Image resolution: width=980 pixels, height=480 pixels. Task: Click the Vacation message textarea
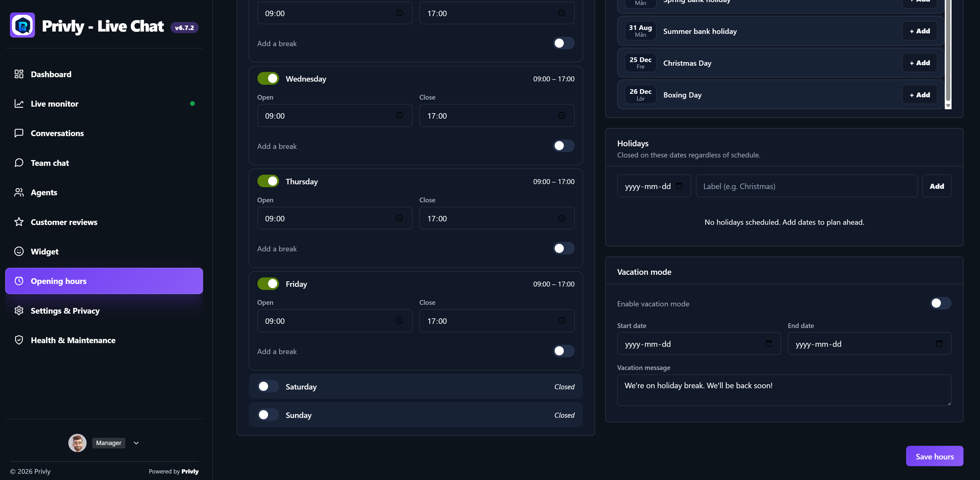[x=784, y=390]
